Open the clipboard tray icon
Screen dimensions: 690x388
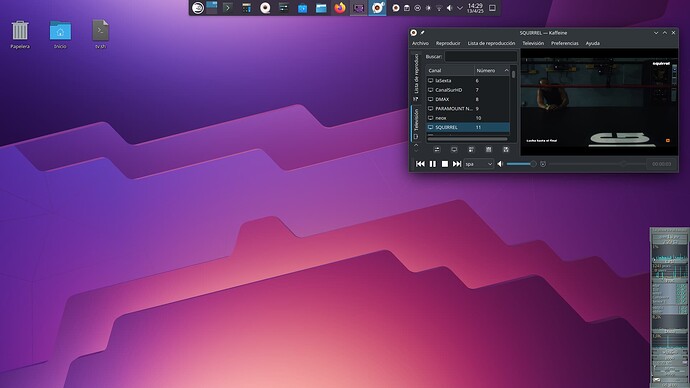[407, 8]
